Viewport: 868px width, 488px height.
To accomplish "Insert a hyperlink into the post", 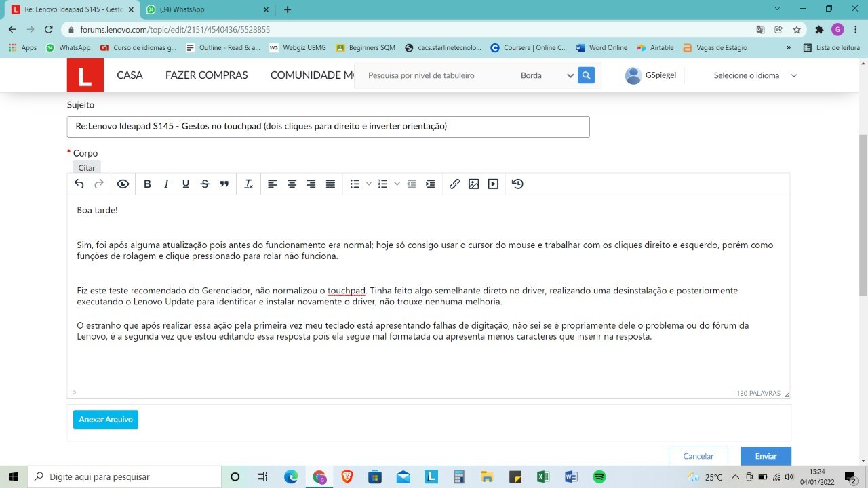I will (454, 184).
